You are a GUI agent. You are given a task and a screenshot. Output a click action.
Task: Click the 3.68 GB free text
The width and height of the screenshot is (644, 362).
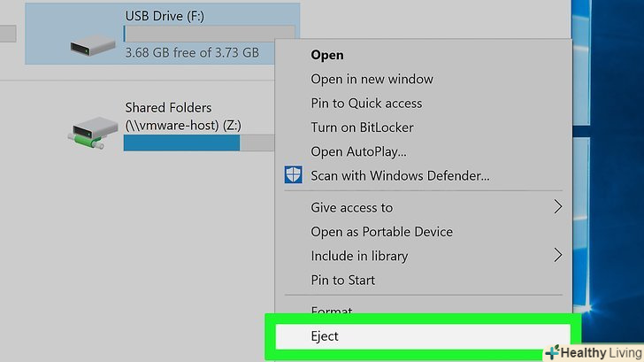click(191, 53)
